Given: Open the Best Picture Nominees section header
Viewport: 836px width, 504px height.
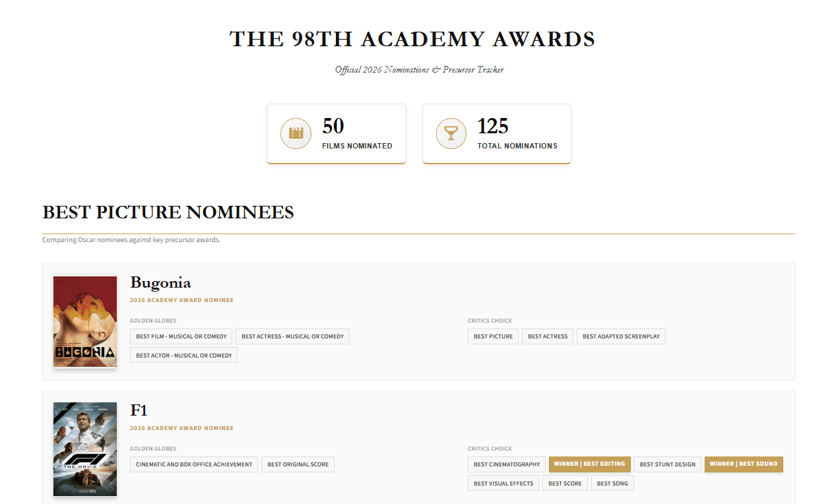Looking at the screenshot, I should click(x=168, y=212).
